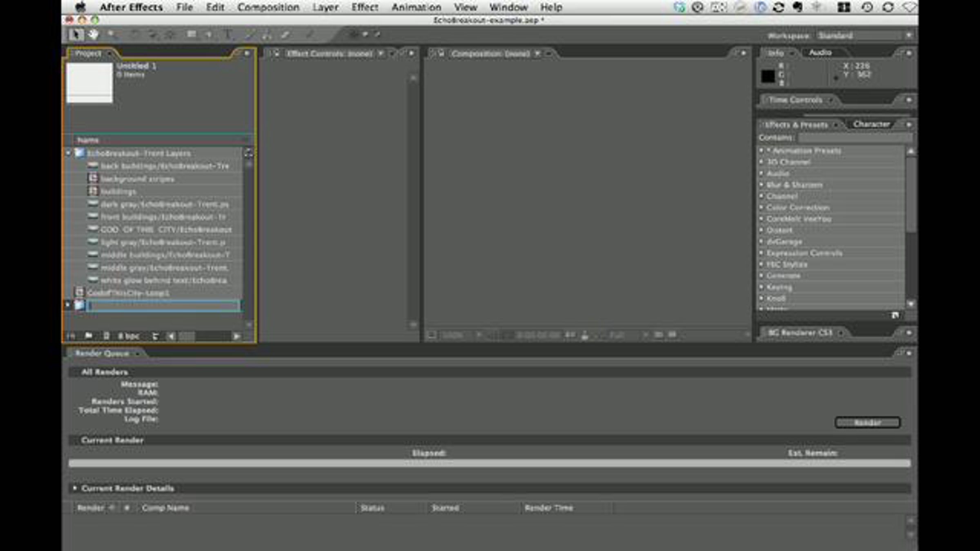This screenshot has height=551, width=980.
Task: Expand the Animation Presets category
Action: tap(762, 151)
